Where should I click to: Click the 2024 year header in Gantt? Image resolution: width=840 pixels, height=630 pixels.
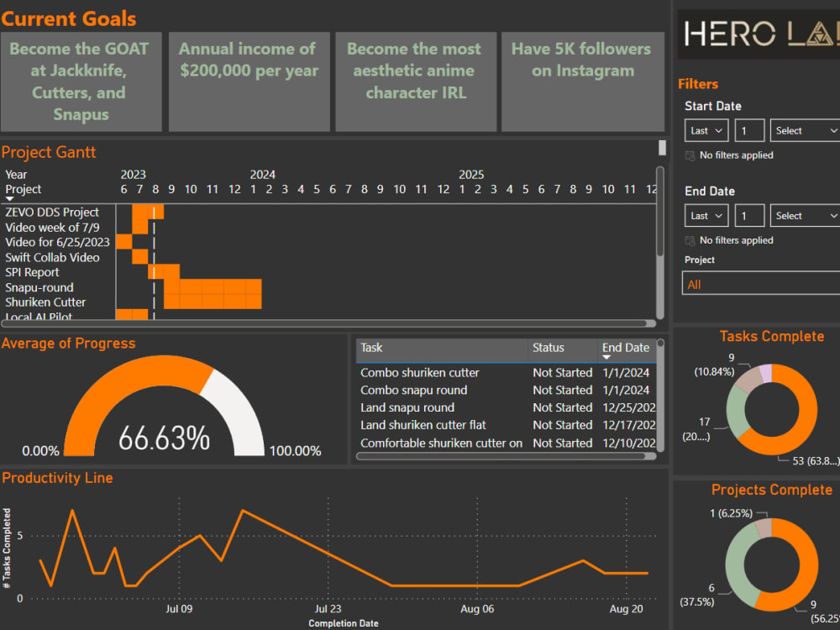click(x=262, y=175)
